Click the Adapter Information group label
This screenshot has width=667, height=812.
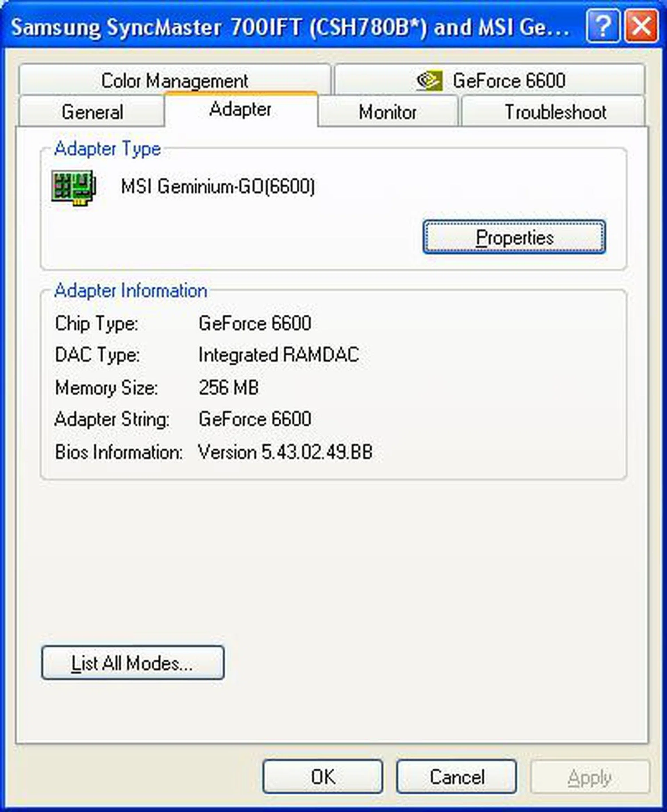131,291
